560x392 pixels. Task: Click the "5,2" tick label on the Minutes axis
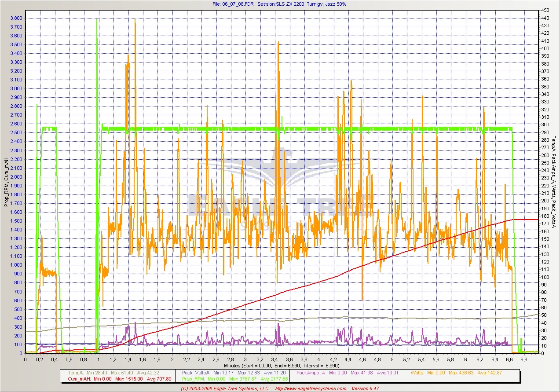[406, 359]
